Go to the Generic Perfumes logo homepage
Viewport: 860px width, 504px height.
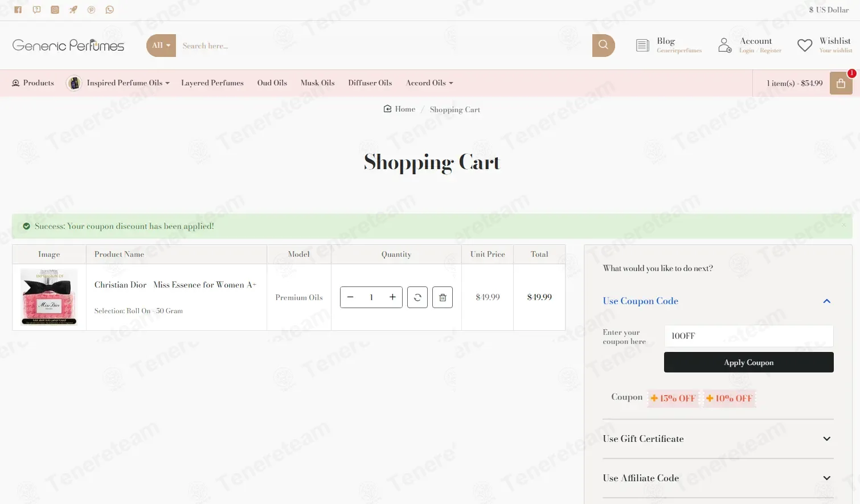tap(68, 46)
